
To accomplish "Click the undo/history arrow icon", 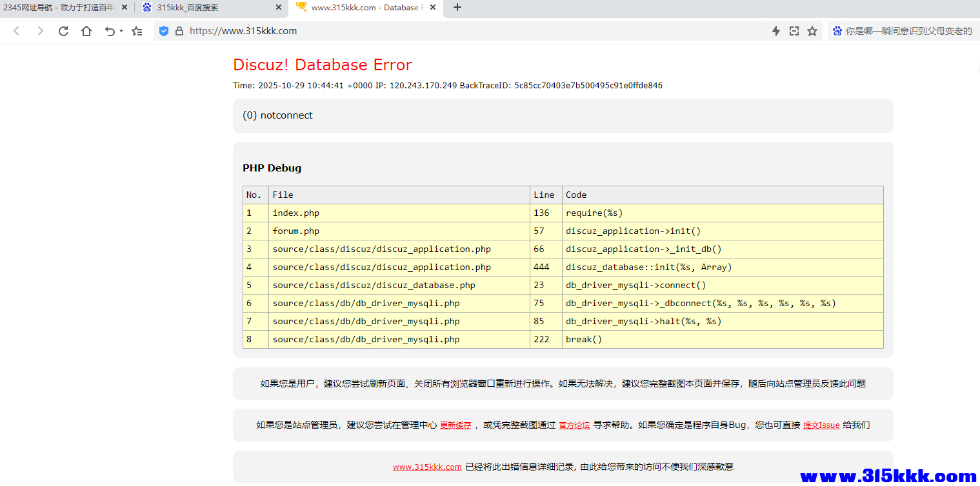I will tap(110, 30).
